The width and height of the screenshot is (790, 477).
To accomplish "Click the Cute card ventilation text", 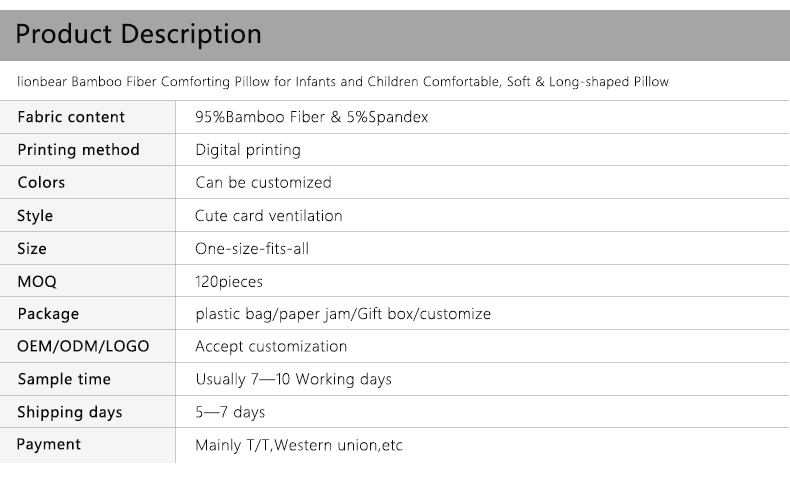I will pyautogui.click(x=268, y=216).
